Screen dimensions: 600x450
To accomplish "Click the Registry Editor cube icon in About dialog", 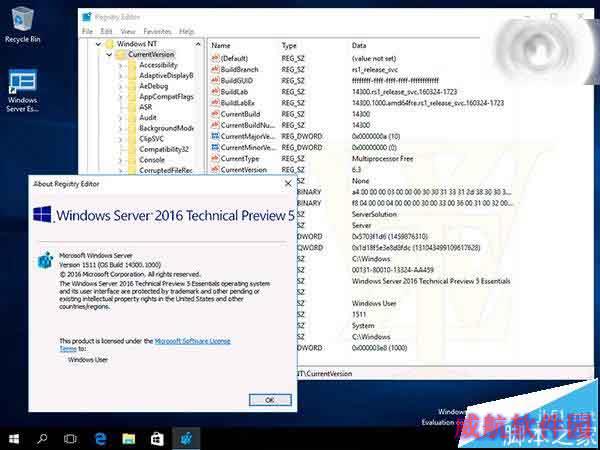I will click(46, 260).
